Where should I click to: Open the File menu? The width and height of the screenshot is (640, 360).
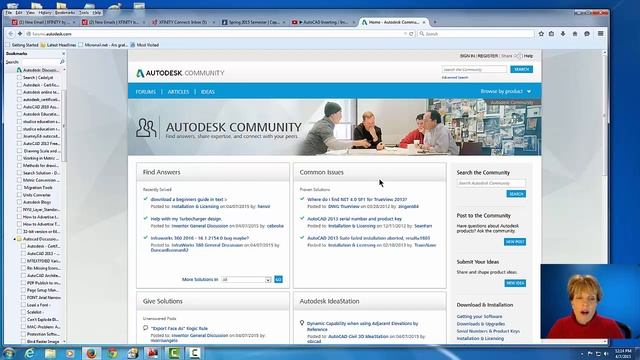8,13
